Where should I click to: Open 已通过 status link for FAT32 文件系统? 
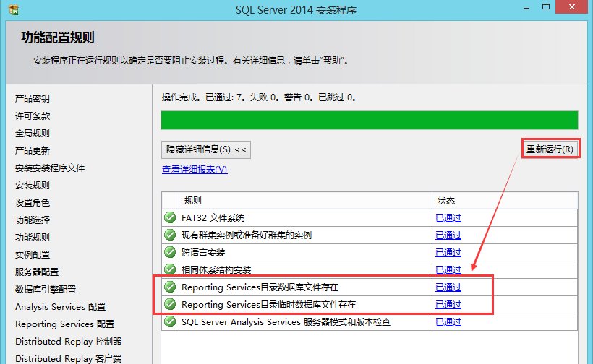pos(448,218)
